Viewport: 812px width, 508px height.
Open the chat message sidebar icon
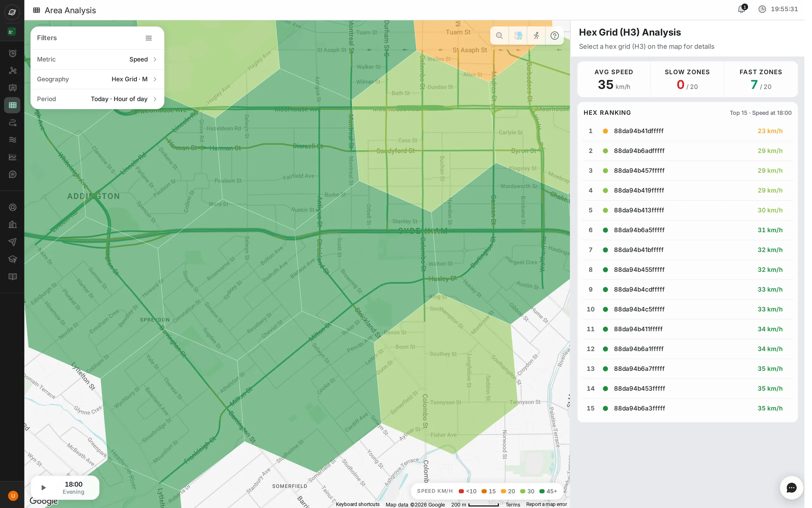(x=13, y=174)
